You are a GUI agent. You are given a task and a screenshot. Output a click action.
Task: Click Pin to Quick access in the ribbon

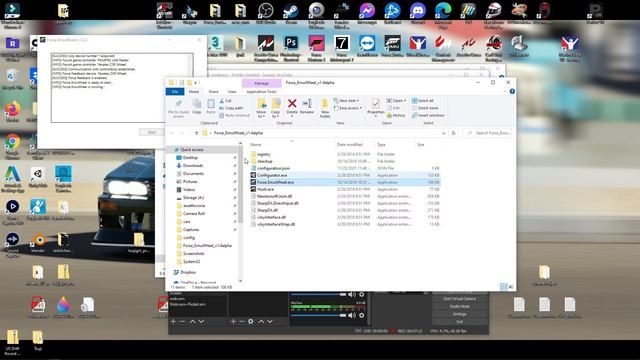[178, 108]
